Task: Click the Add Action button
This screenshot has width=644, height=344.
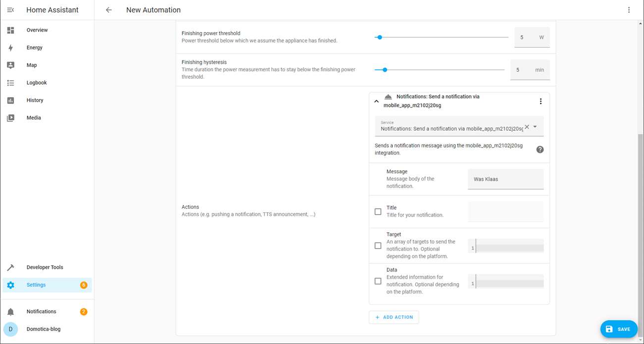Action: coord(394,317)
